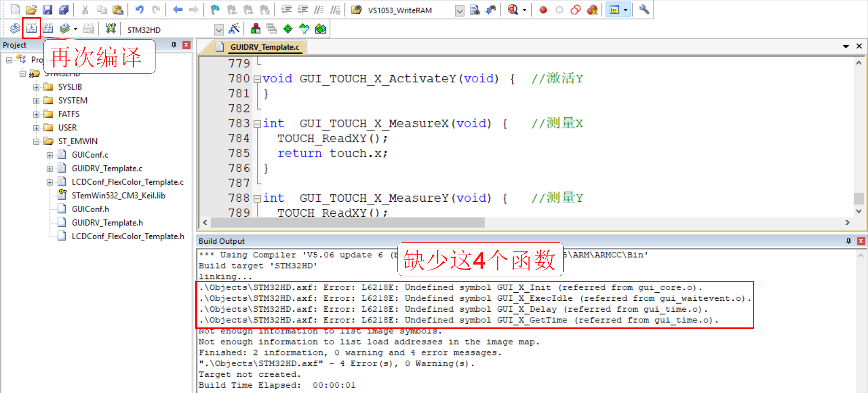Insert a breakpoint with red dot
The height and width of the screenshot is (393, 868).
pyautogui.click(x=543, y=9)
